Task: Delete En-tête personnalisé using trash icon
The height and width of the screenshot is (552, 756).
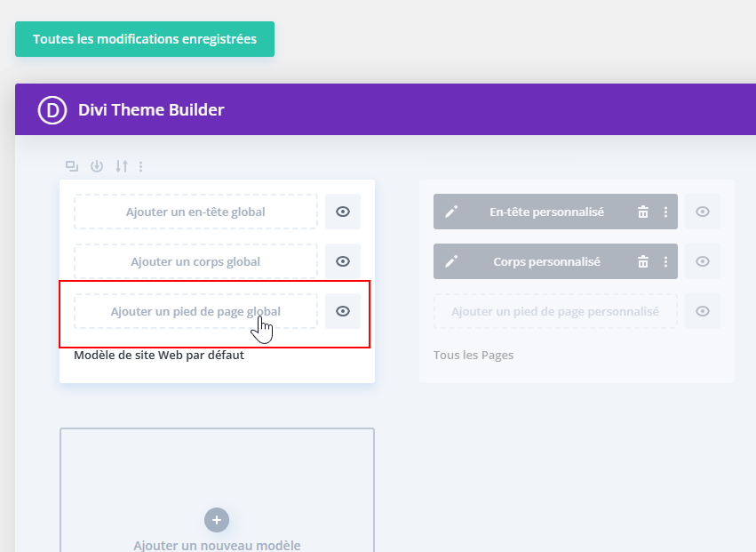Action: click(643, 212)
